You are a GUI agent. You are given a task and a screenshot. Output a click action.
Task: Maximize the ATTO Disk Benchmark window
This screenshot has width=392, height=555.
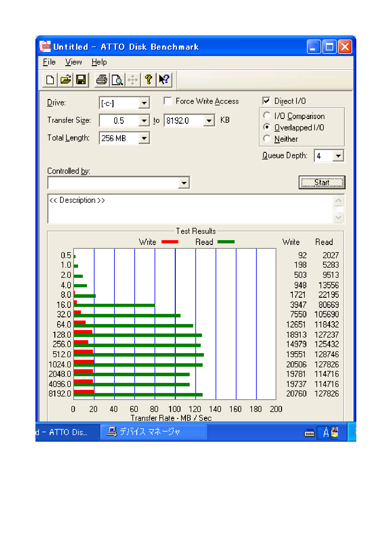point(329,47)
